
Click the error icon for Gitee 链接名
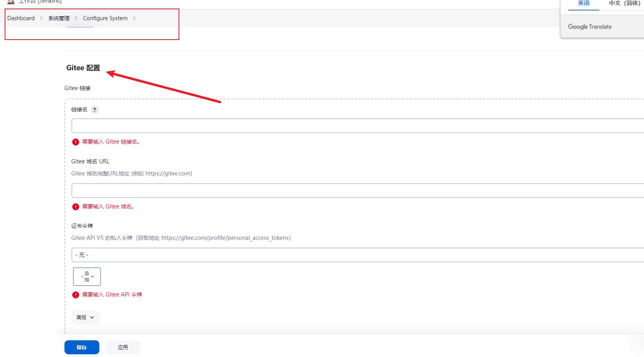coord(76,142)
